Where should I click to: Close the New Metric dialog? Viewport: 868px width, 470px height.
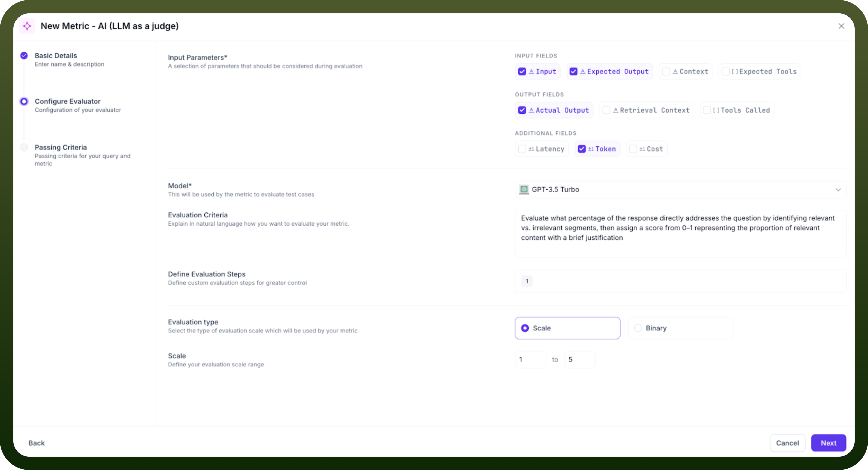point(841,26)
